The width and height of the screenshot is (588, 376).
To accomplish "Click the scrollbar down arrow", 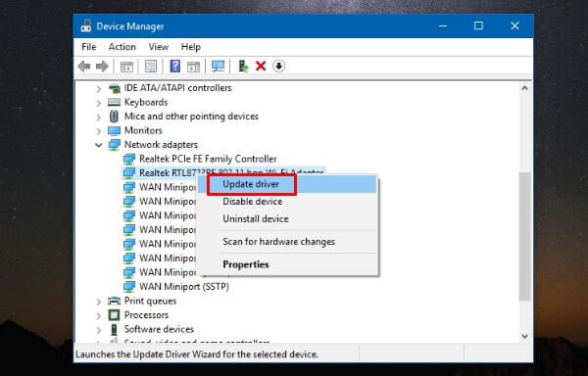I will click(x=524, y=336).
